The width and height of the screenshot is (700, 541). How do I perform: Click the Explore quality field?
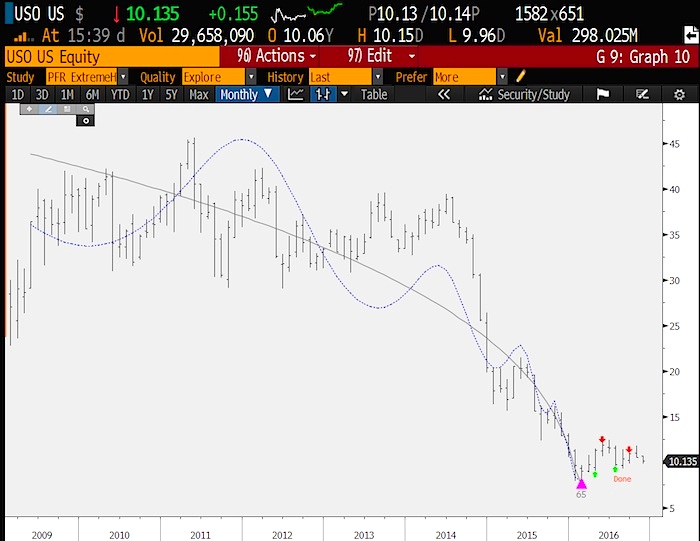(x=214, y=77)
